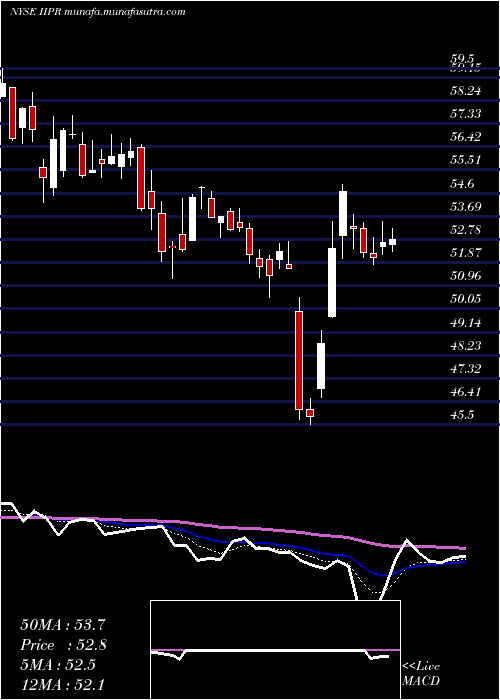Click the <<Live MACD label

coord(421,674)
